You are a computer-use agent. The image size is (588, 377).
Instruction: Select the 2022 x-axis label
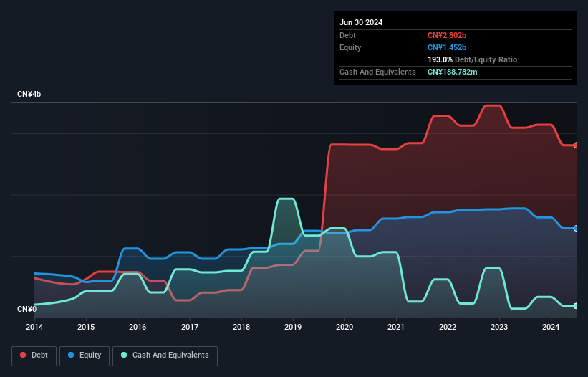point(448,327)
